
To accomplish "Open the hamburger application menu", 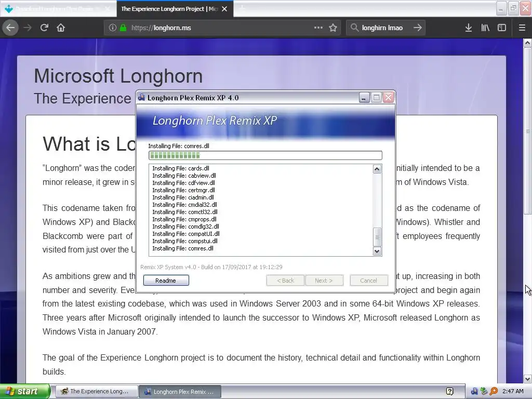I will point(522,28).
